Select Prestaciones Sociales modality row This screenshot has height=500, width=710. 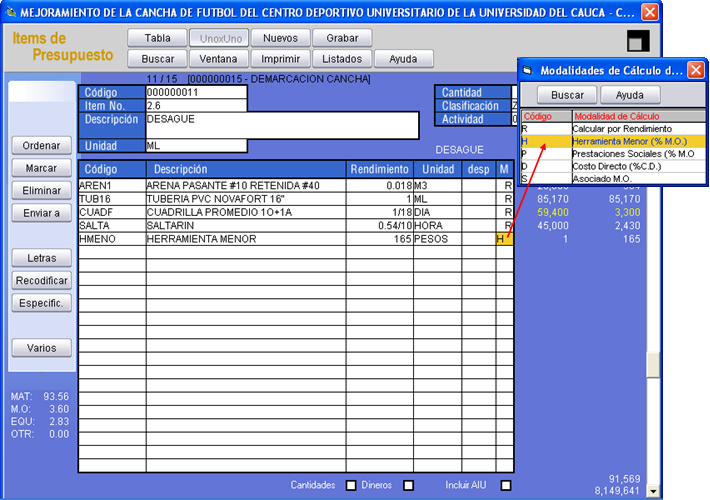coord(613,154)
